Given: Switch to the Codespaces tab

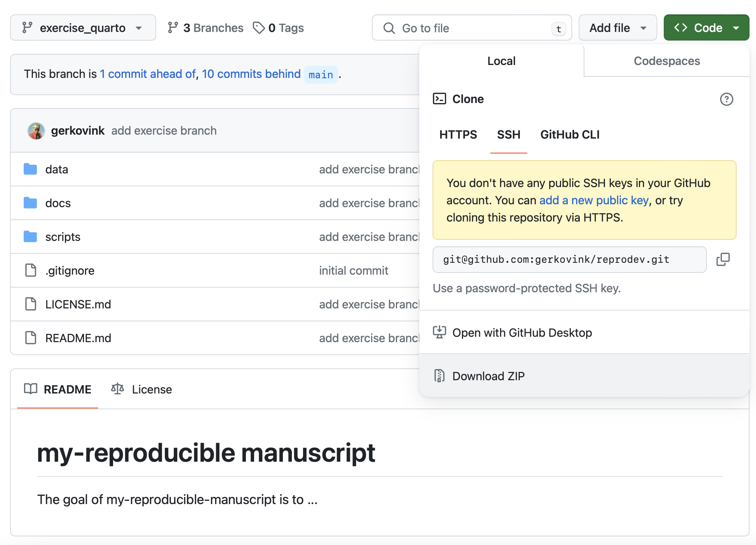Looking at the screenshot, I should [x=667, y=61].
